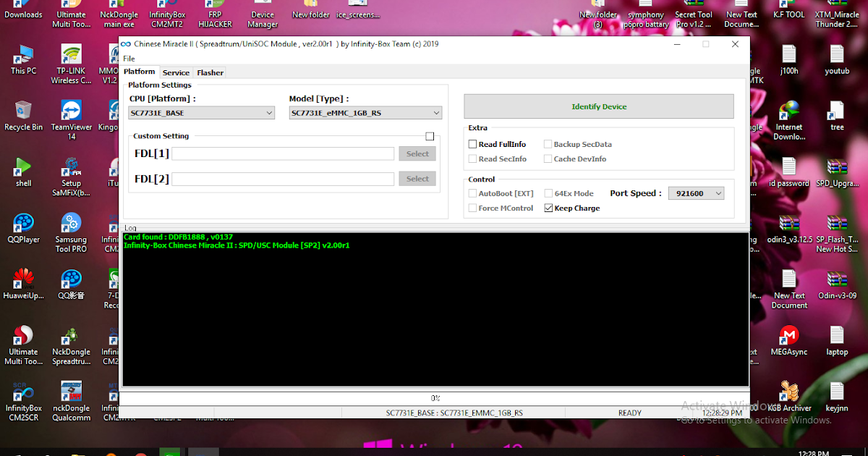
Task: Open the This PC desktop icon
Action: click(23, 60)
